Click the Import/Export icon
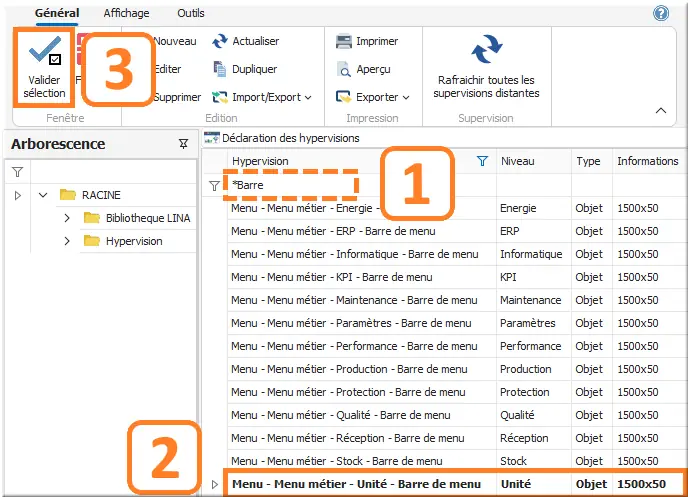The height and width of the screenshot is (497, 688). (x=220, y=97)
